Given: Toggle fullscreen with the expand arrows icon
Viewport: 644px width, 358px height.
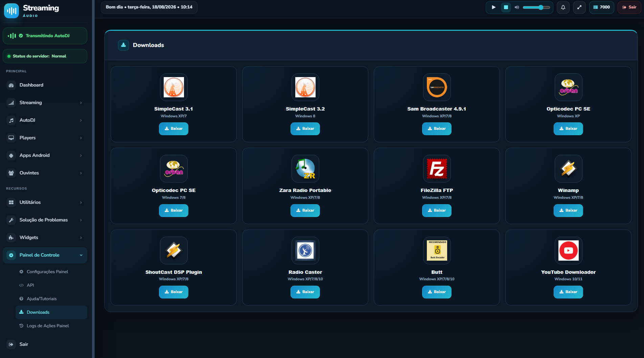Looking at the screenshot, I should (x=579, y=7).
